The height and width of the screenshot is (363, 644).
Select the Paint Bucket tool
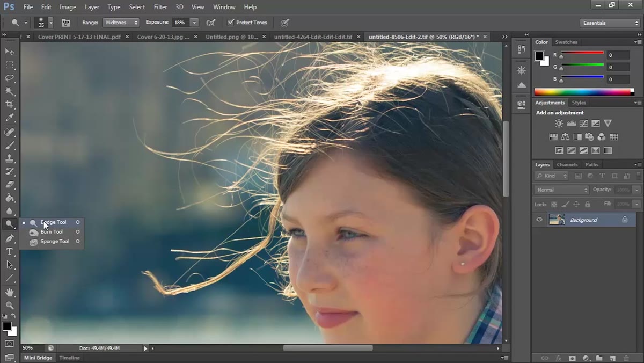pyautogui.click(x=10, y=198)
